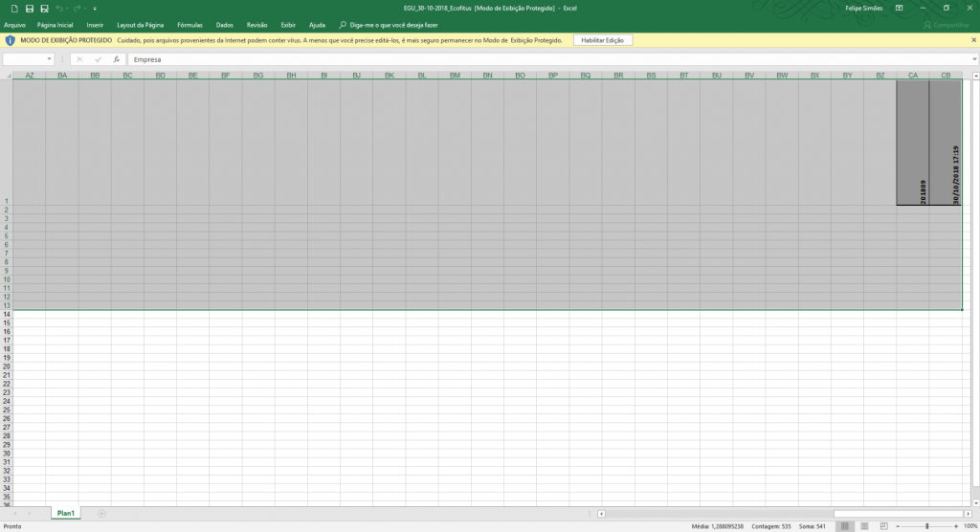
Task: Click the Undo arrow icon
Action: click(59, 8)
